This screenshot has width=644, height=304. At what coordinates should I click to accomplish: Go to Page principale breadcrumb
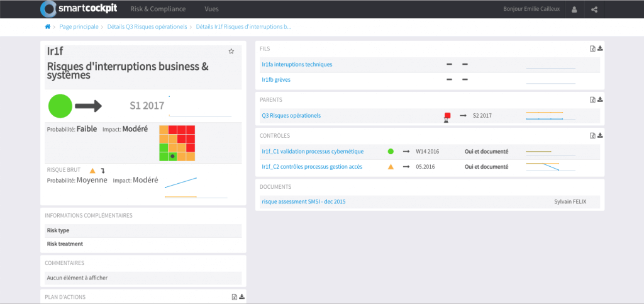79,26
